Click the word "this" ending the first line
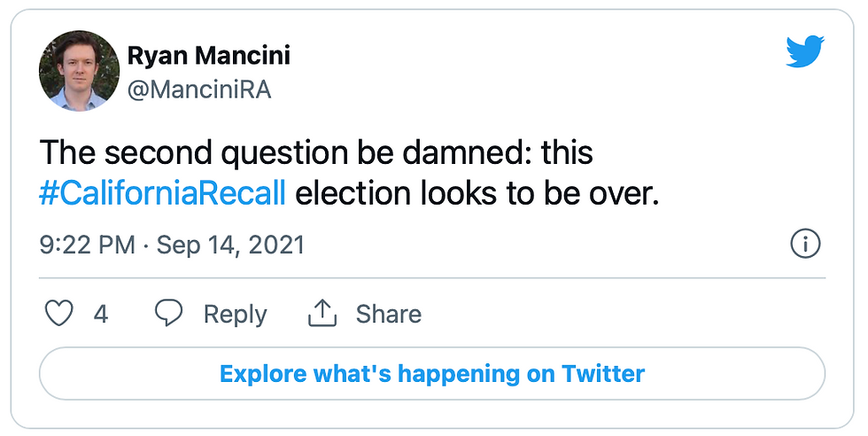This screenshot has height=436, width=868. 567,153
